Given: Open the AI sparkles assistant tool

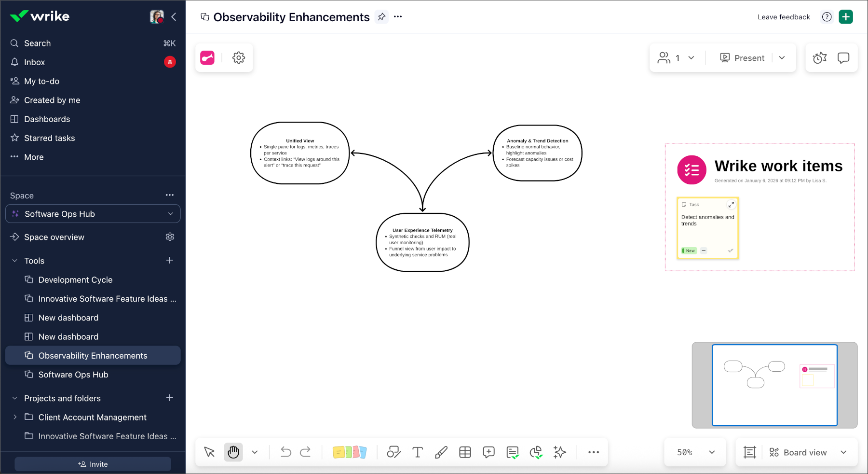Looking at the screenshot, I should 559,452.
